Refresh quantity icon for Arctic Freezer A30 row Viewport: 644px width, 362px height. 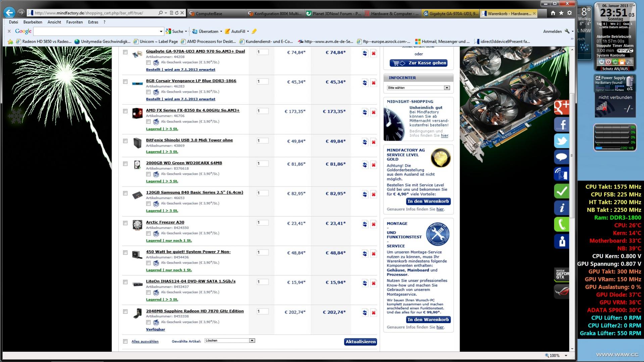365,224
